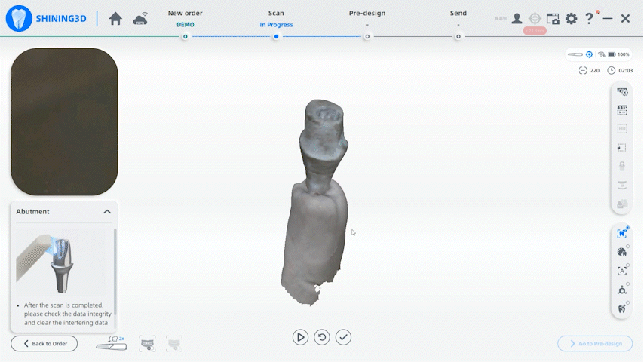Click the Pre-design progress dot
The height and width of the screenshot is (362, 644).
click(x=367, y=36)
